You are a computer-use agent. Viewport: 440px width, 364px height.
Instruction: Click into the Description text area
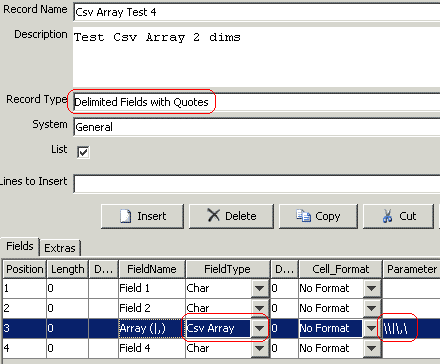click(257, 57)
